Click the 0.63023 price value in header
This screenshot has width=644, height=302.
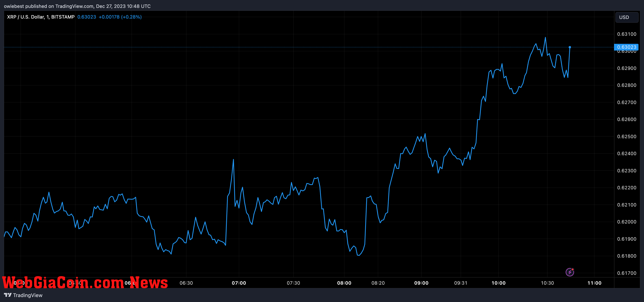(87, 17)
